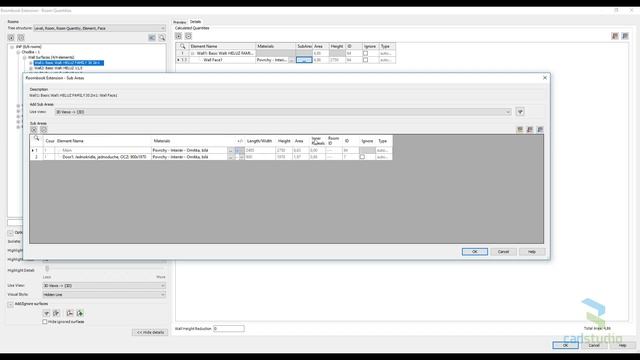This screenshot has width=640, height=360.
Task: Click the highlight icon left of Rooms search magnifier
Action: click(x=152, y=38)
